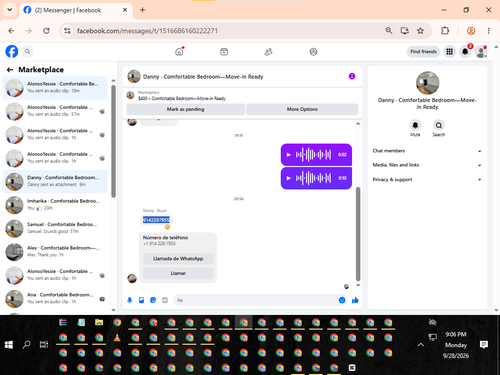The width and height of the screenshot is (500, 375).
Task: Open the Friends icon in top navigation
Action: pos(269,52)
